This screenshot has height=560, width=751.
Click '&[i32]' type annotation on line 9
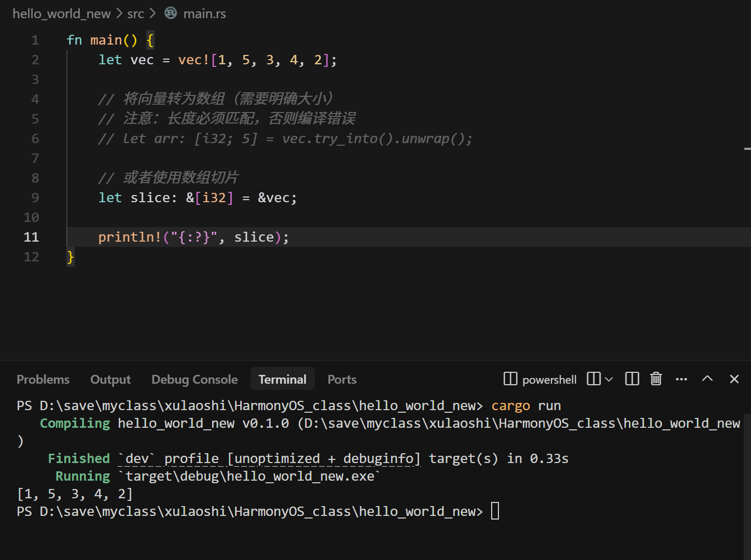pos(210,198)
